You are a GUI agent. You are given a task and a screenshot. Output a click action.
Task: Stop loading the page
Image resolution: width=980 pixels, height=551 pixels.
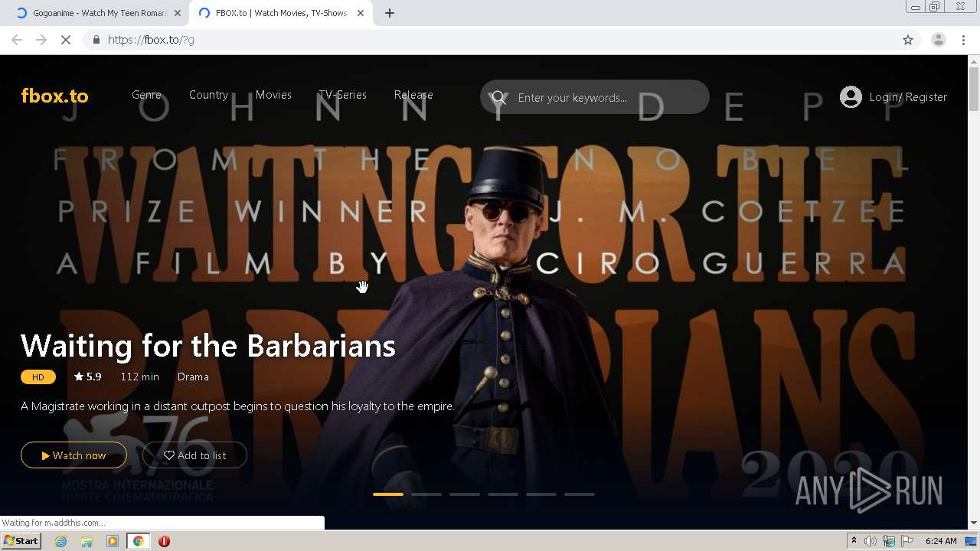[x=66, y=40]
